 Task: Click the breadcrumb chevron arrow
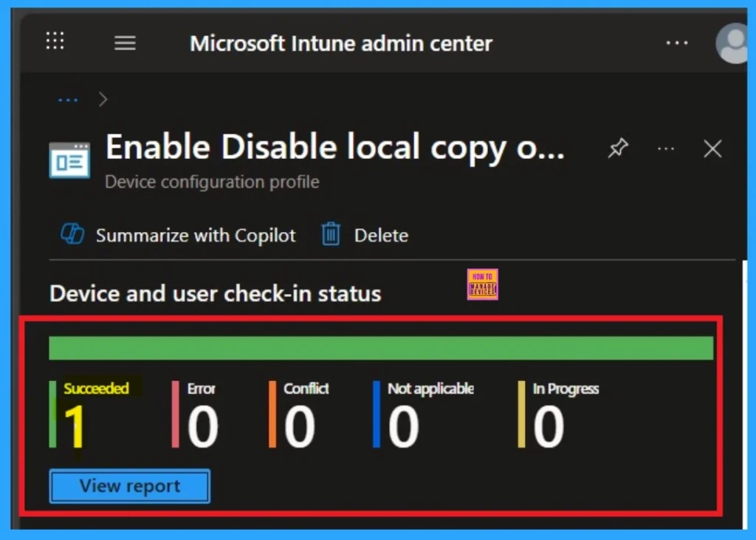tap(103, 100)
